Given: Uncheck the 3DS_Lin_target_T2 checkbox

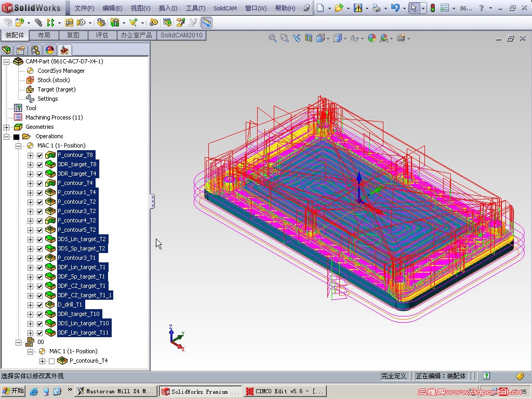Looking at the screenshot, I should tap(39, 240).
